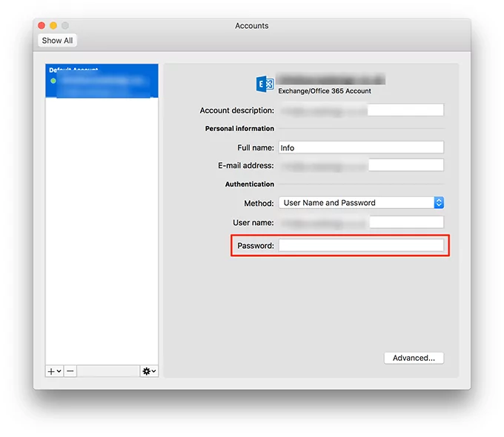
Task: Open the authentication Method dropdown
Action: pos(361,203)
